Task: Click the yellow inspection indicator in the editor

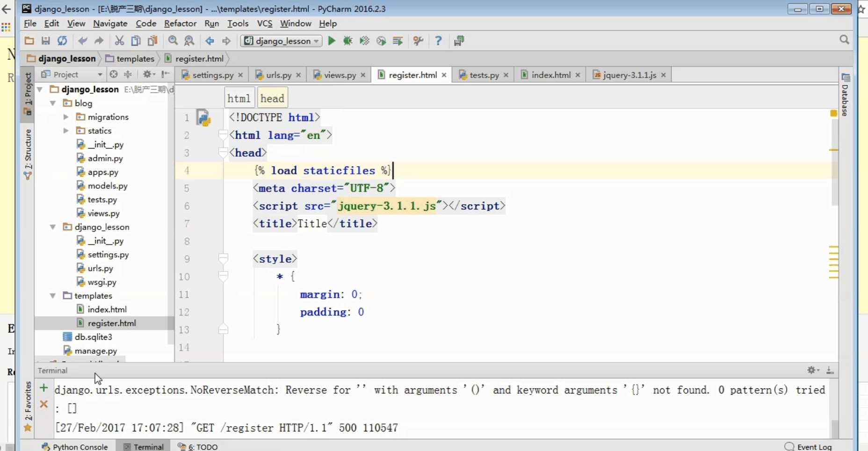Action: (833, 113)
